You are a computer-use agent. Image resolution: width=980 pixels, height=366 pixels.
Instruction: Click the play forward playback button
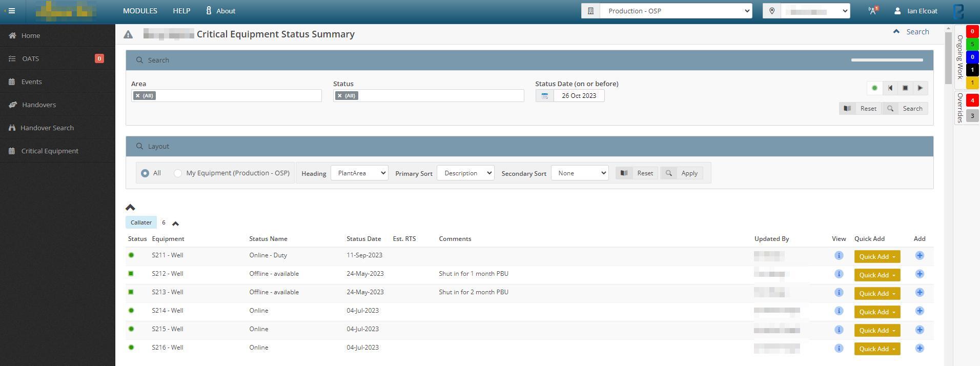click(920, 88)
